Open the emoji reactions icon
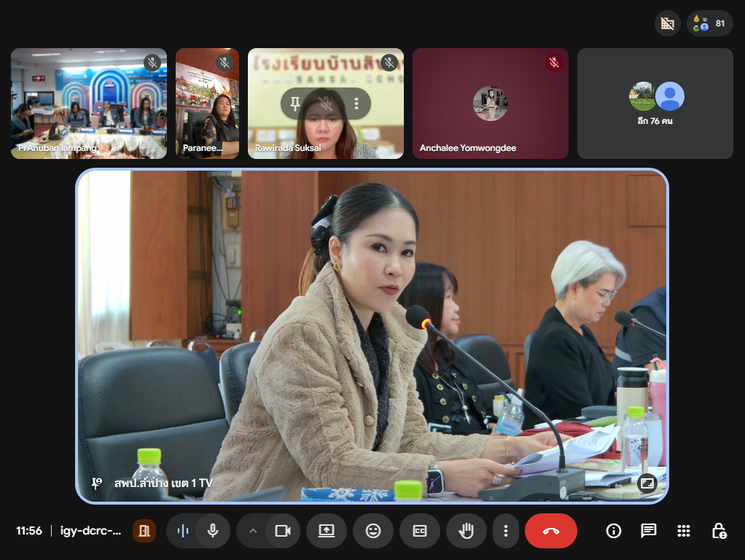This screenshot has height=560, width=745. coord(373,531)
